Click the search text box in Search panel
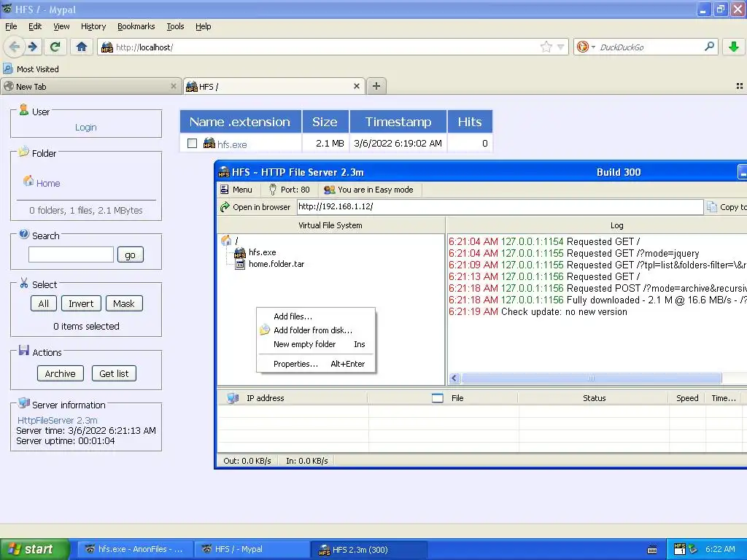This screenshot has height=560, width=747. point(71,254)
